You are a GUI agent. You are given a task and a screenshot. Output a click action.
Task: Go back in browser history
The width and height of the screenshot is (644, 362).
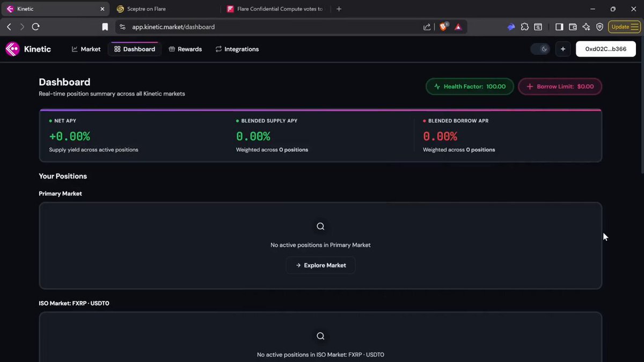click(9, 27)
